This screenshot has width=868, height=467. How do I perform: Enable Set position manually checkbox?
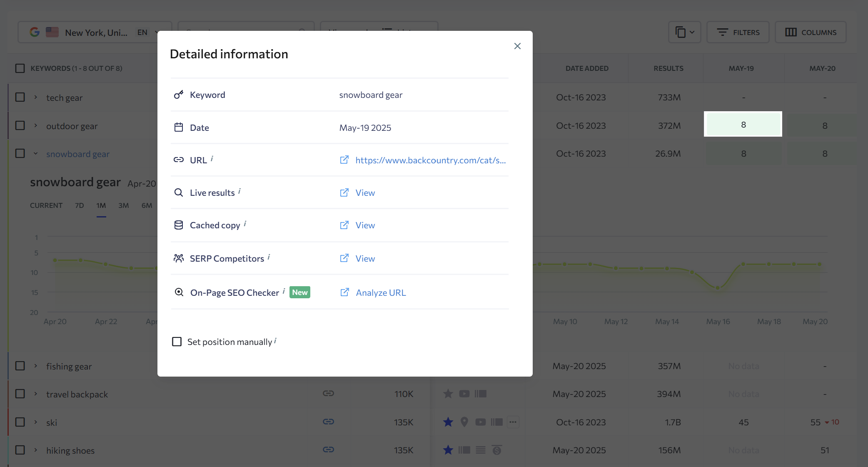coord(177,342)
